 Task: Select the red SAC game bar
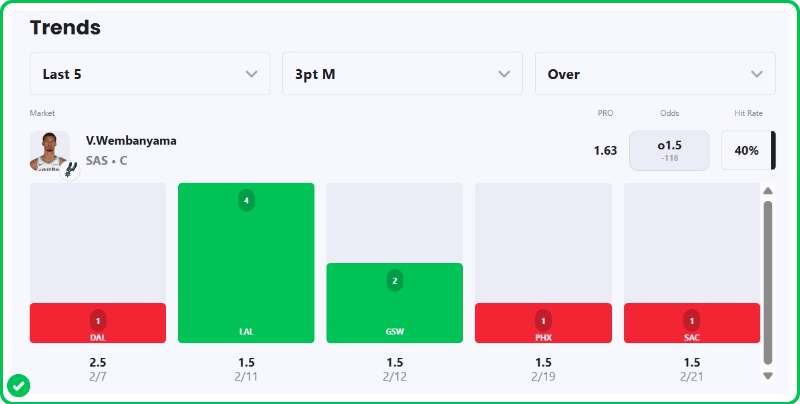coord(692,323)
